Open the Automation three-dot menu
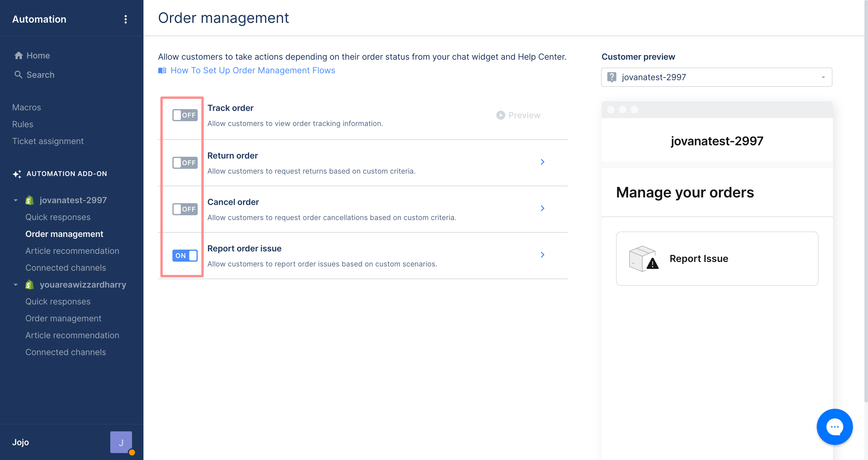Screen dimensions: 868x460 (x=126, y=19)
